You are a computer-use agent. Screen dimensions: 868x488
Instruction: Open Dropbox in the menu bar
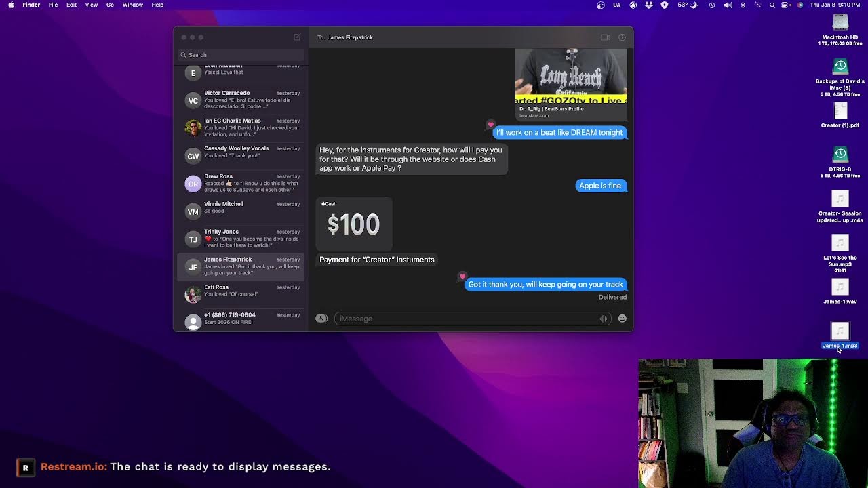click(x=649, y=5)
